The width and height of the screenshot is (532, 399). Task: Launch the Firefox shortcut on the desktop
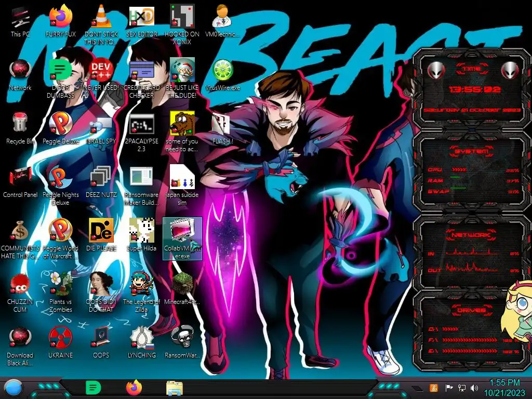(60, 21)
